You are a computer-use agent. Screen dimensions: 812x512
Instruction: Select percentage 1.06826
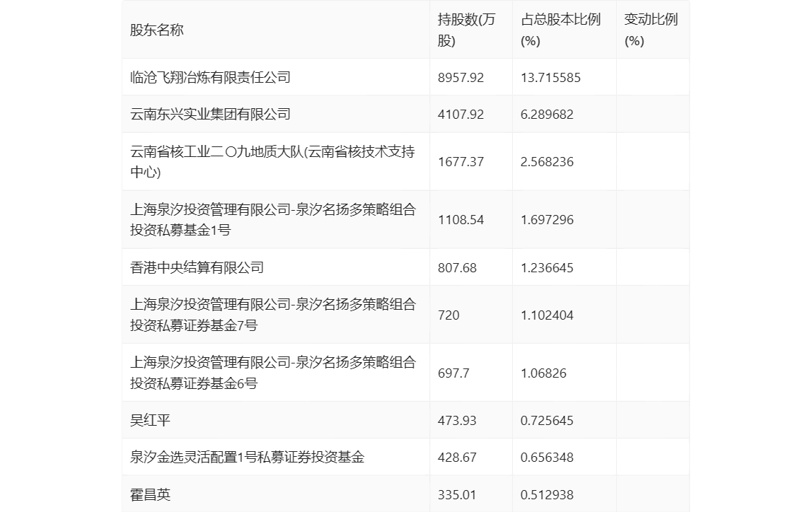click(x=543, y=373)
